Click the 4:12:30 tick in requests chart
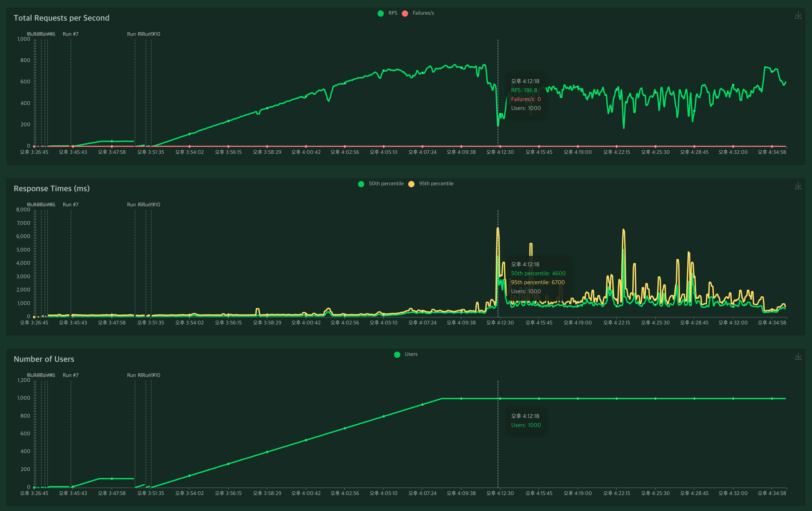The width and height of the screenshot is (812, 511). click(500, 152)
